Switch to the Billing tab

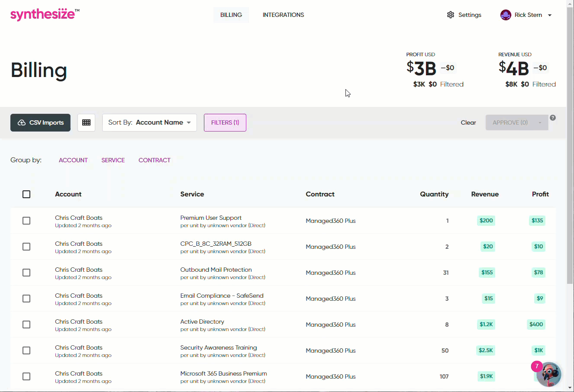point(231,15)
